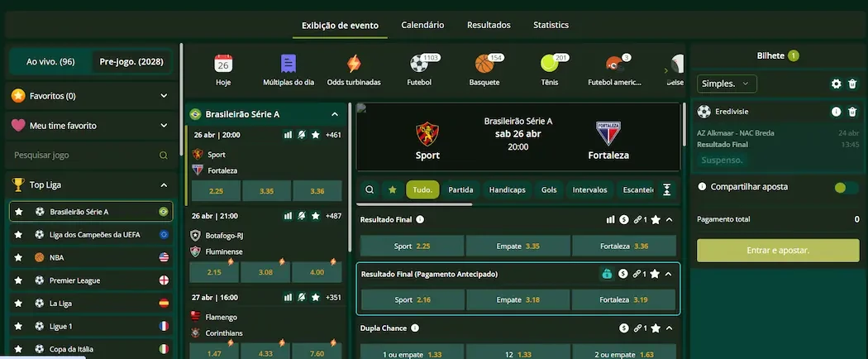Open the market search magnifier icon

pos(370,189)
